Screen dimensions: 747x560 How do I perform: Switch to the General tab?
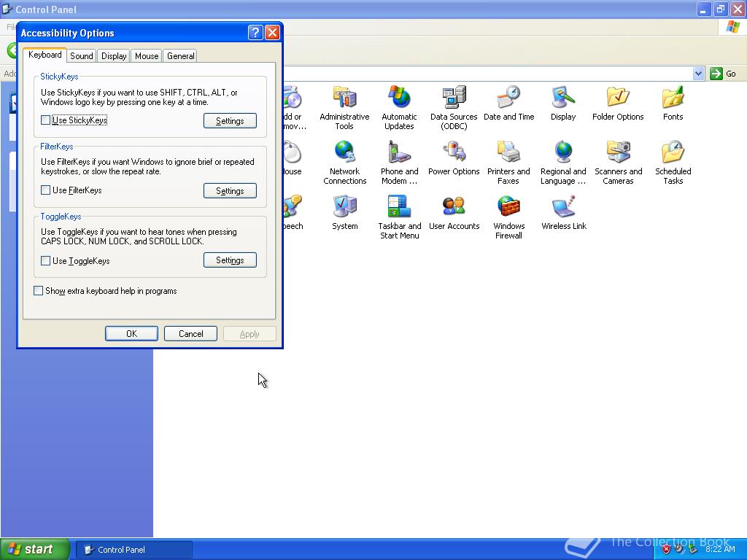point(181,55)
